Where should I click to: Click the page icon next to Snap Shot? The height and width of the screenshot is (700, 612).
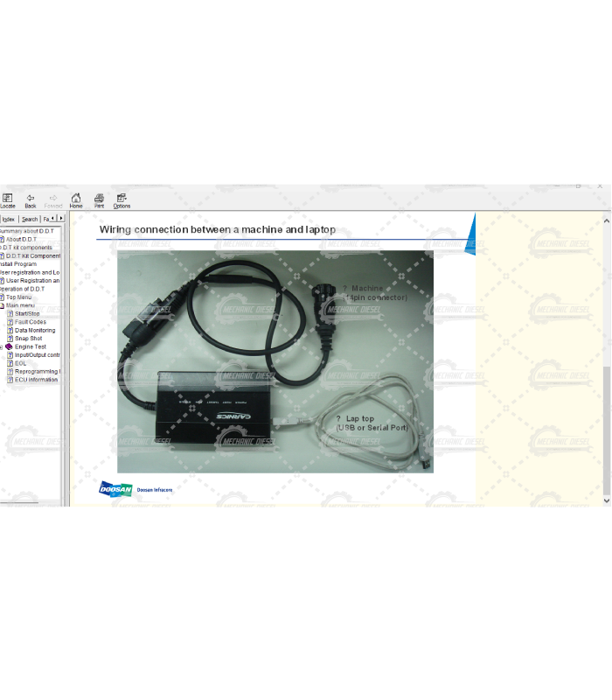click(x=10, y=339)
